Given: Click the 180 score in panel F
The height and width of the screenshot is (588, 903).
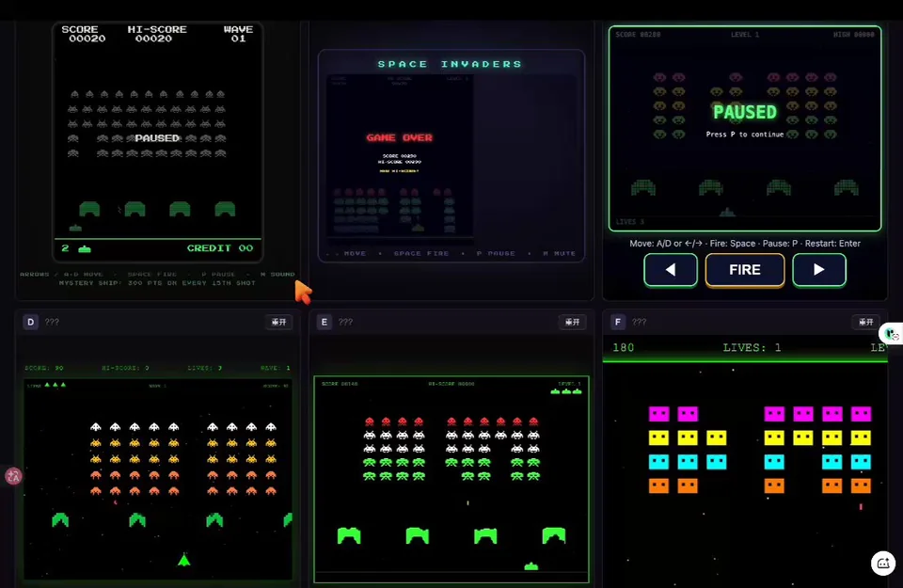Looking at the screenshot, I should tap(623, 348).
